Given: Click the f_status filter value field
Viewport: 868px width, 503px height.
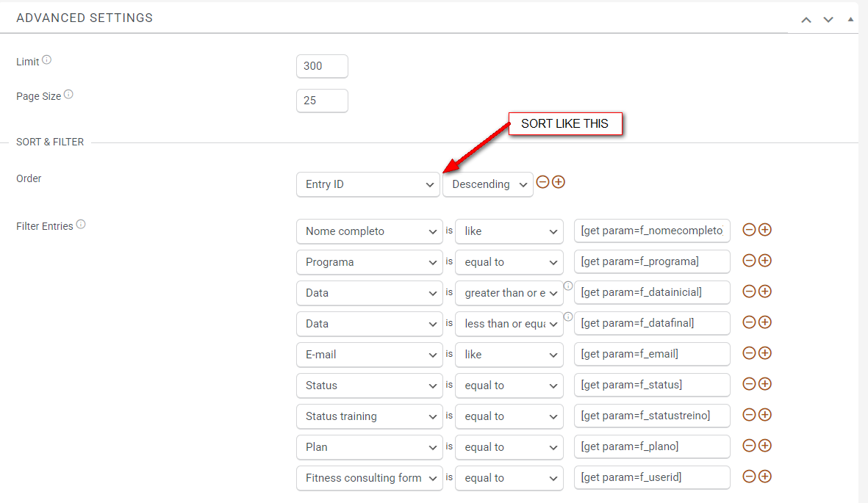Looking at the screenshot, I should (x=652, y=386).
